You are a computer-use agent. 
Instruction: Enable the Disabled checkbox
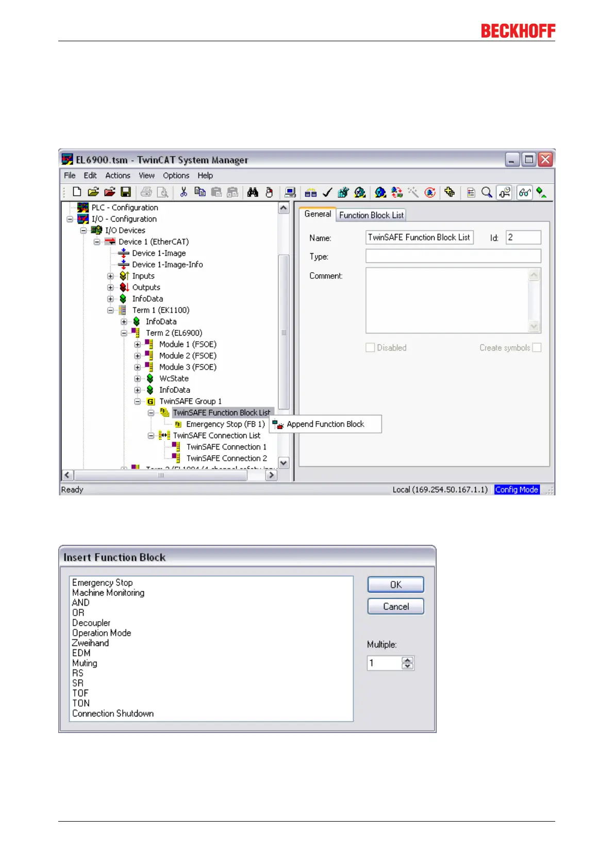(x=370, y=347)
